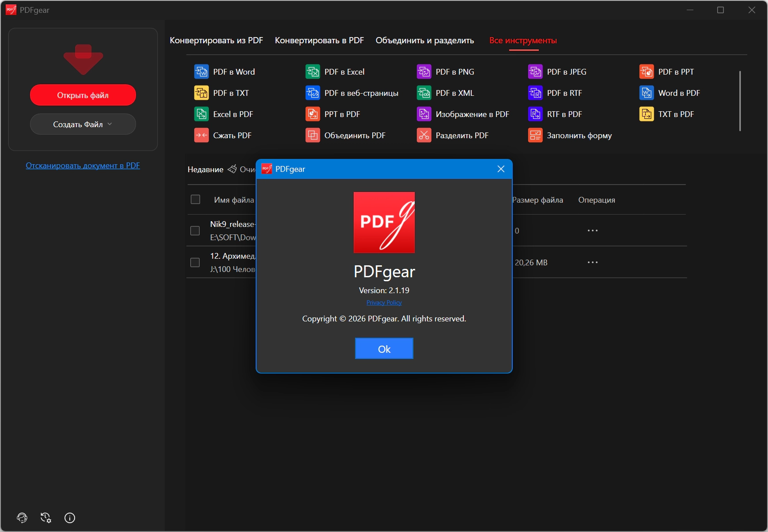768x532 pixels.
Task: Open the update settings icon at bottom left
Action: 46,518
